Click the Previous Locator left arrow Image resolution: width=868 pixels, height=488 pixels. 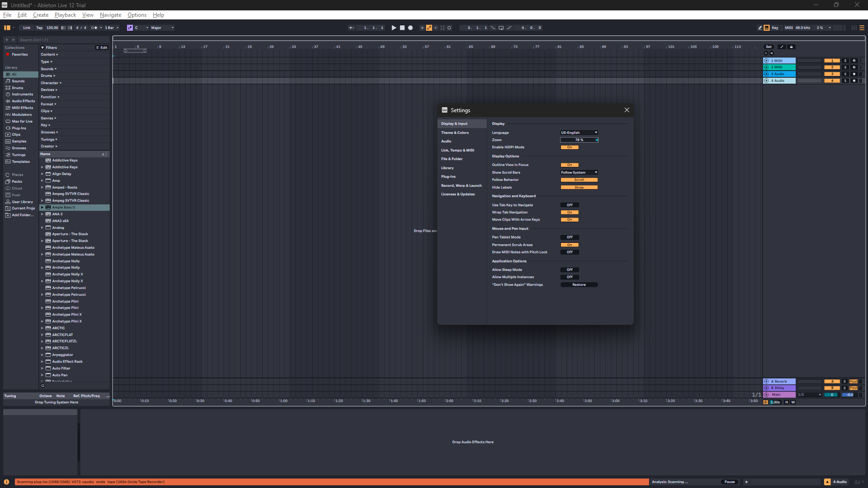[x=766, y=53]
